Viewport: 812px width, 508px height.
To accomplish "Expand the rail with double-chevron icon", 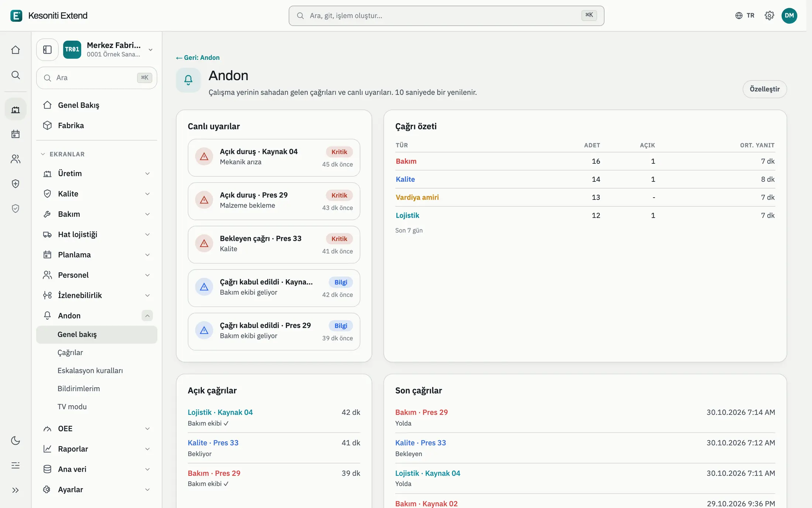I will pyautogui.click(x=16, y=490).
